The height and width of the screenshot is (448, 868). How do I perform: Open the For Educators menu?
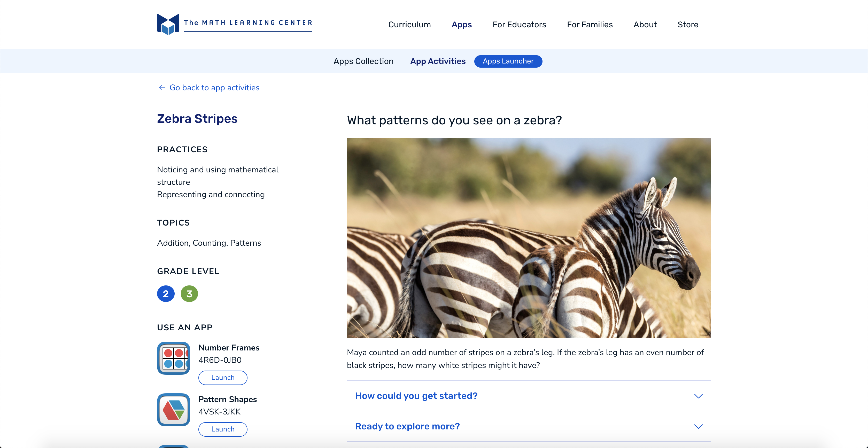(x=519, y=25)
